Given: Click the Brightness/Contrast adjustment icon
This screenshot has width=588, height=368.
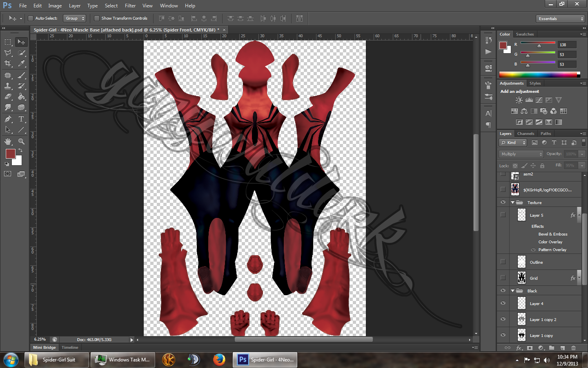Looking at the screenshot, I should coord(519,100).
